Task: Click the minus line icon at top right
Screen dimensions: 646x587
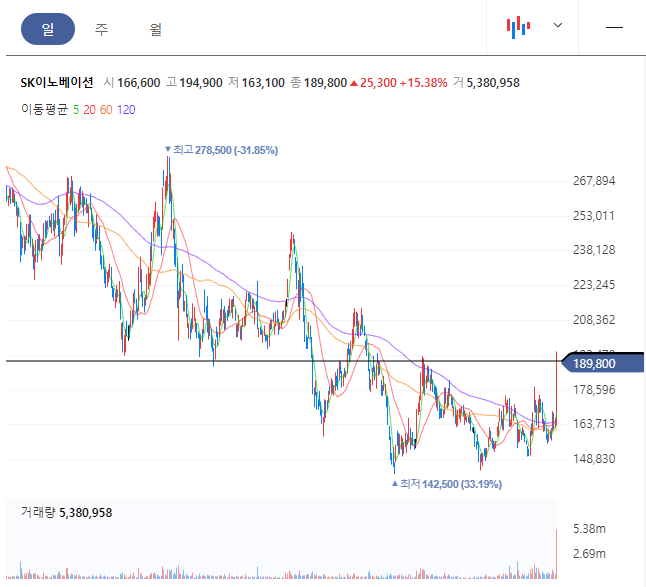Action: pos(614,27)
